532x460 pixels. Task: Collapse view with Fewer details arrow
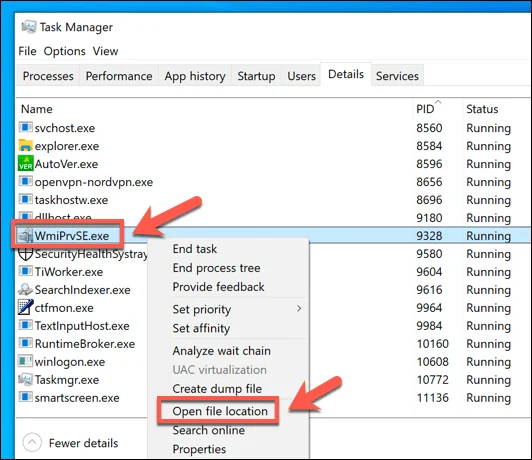pyautogui.click(x=32, y=442)
